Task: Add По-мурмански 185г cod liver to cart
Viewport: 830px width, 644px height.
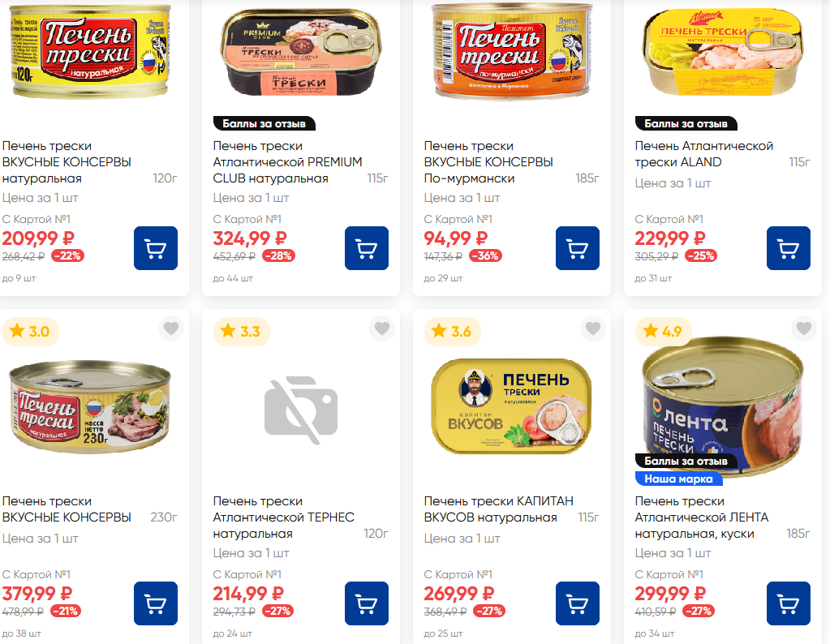Action: point(577,248)
